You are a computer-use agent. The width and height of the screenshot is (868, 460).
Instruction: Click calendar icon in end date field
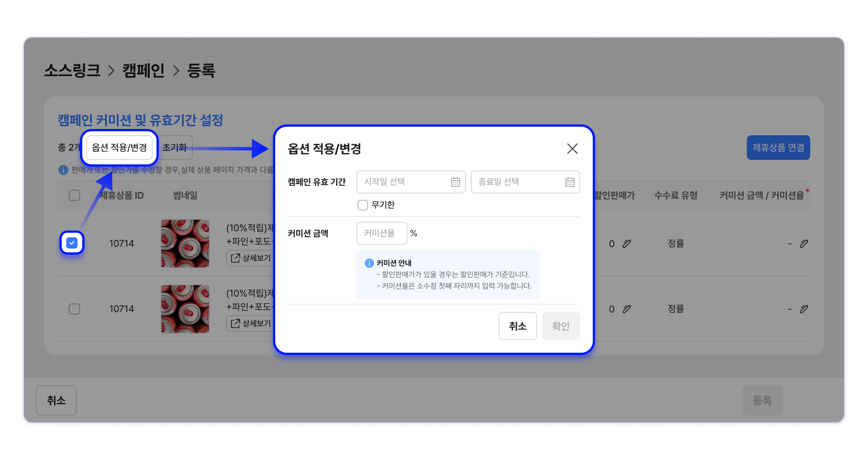(x=569, y=182)
